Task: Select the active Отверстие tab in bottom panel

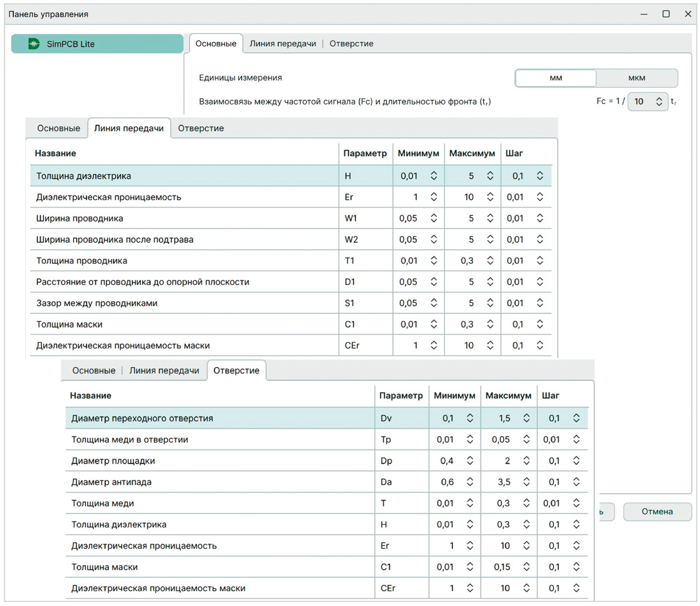Action: (236, 370)
